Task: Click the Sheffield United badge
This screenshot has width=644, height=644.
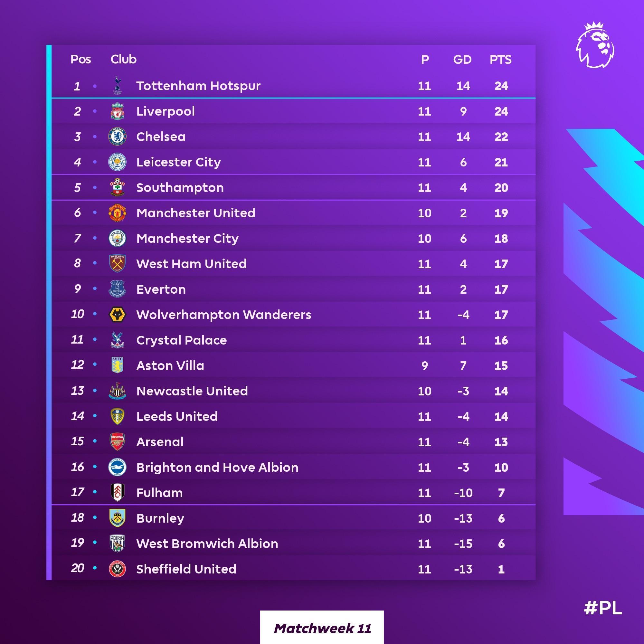Action: pos(117,569)
